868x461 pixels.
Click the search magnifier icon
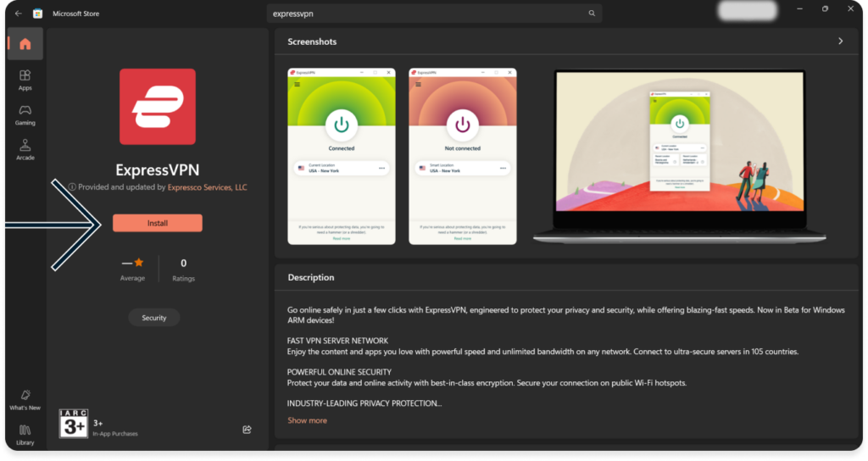[592, 14]
